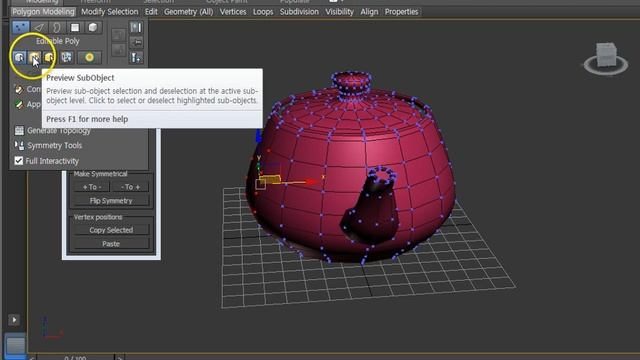Open the Polygon Modeling panel tab
Viewport: 640px width, 360px height.
43,12
